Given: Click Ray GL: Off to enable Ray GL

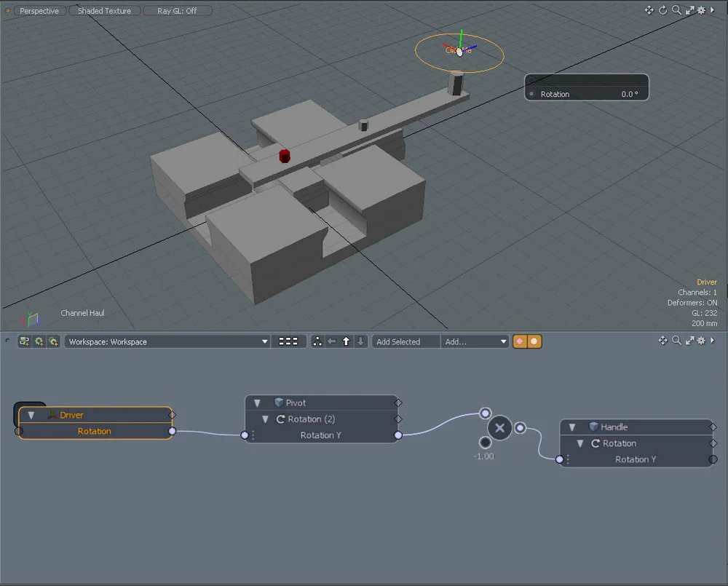Looking at the screenshot, I should click(177, 10).
